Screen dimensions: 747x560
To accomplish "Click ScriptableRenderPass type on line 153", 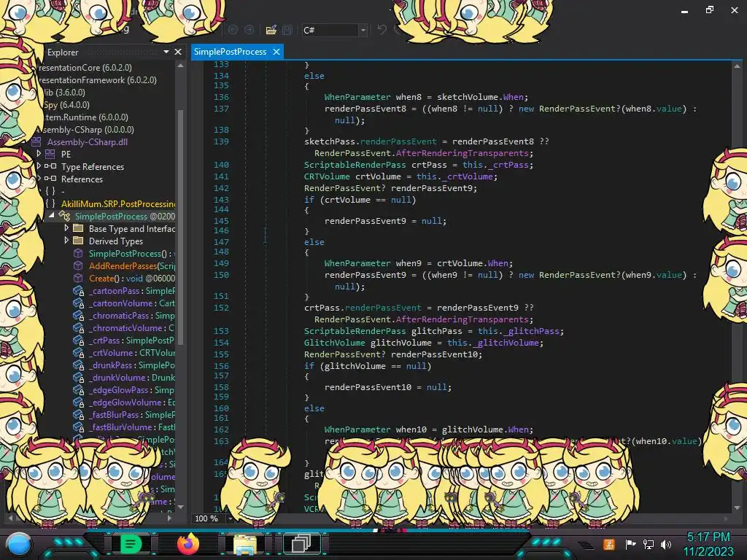I will [x=355, y=331].
